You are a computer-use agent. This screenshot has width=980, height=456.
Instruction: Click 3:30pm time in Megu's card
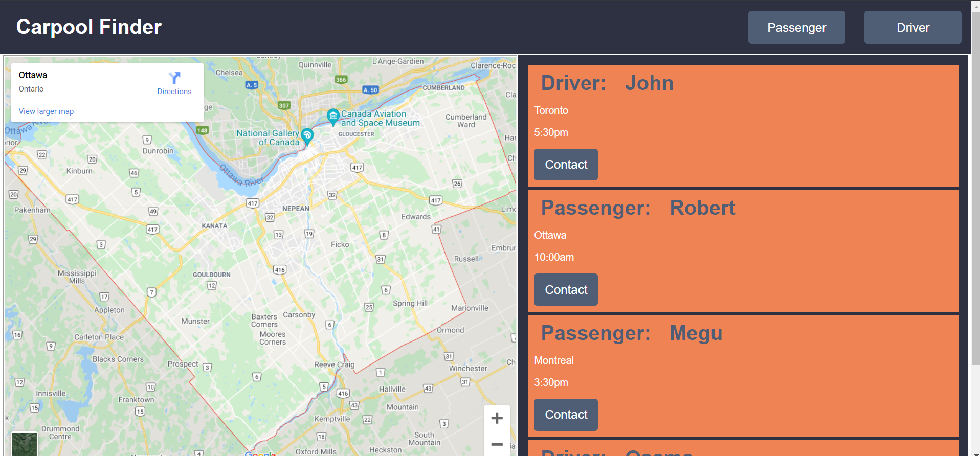tap(551, 382)
